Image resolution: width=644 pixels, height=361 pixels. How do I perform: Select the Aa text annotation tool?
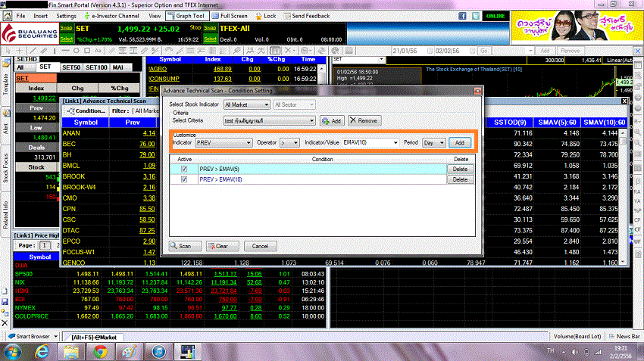click(x=98, y=51)
